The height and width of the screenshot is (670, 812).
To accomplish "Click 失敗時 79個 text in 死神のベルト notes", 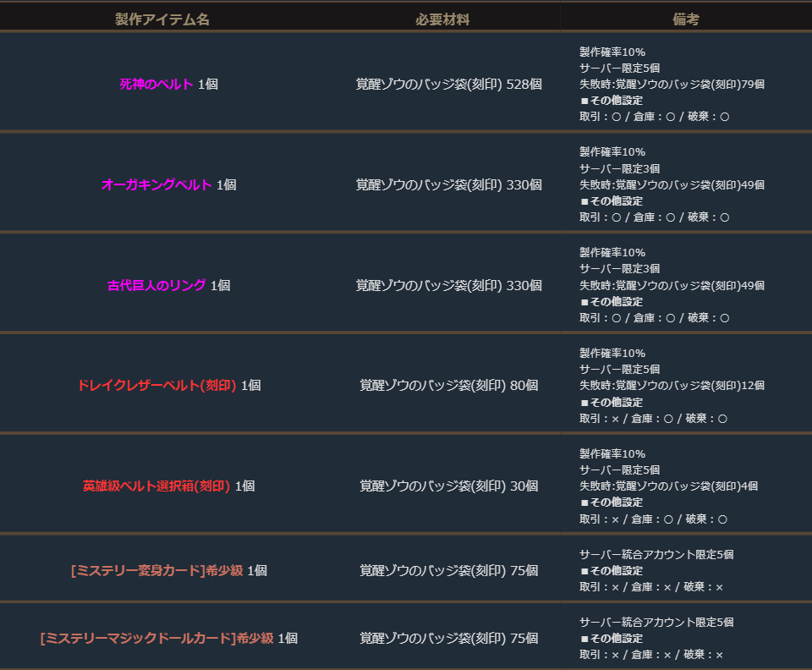I will 672,85.
